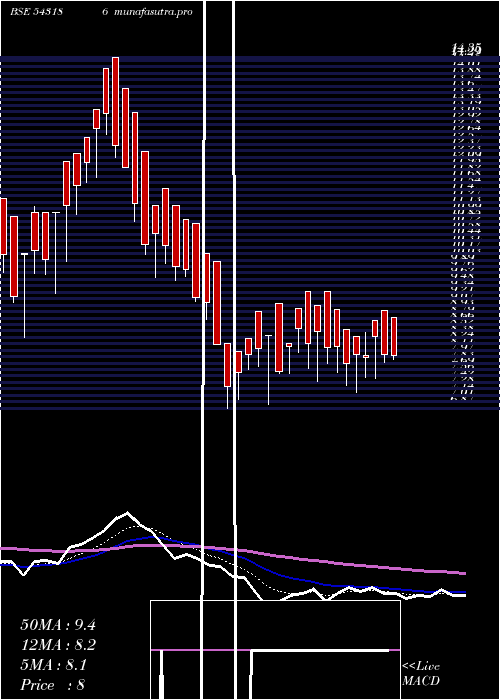
Task: Click the 14.35 top price axis label
Action: pos(467,48)
